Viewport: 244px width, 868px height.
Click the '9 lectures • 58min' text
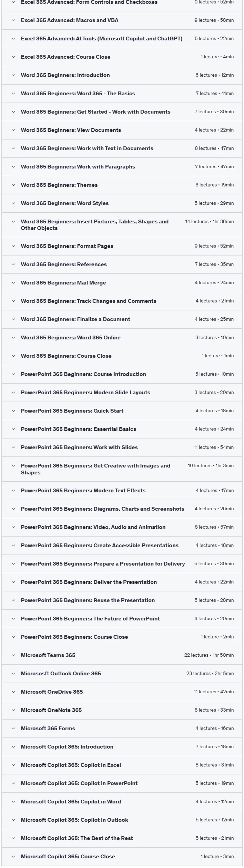click(x=214, y=20)
